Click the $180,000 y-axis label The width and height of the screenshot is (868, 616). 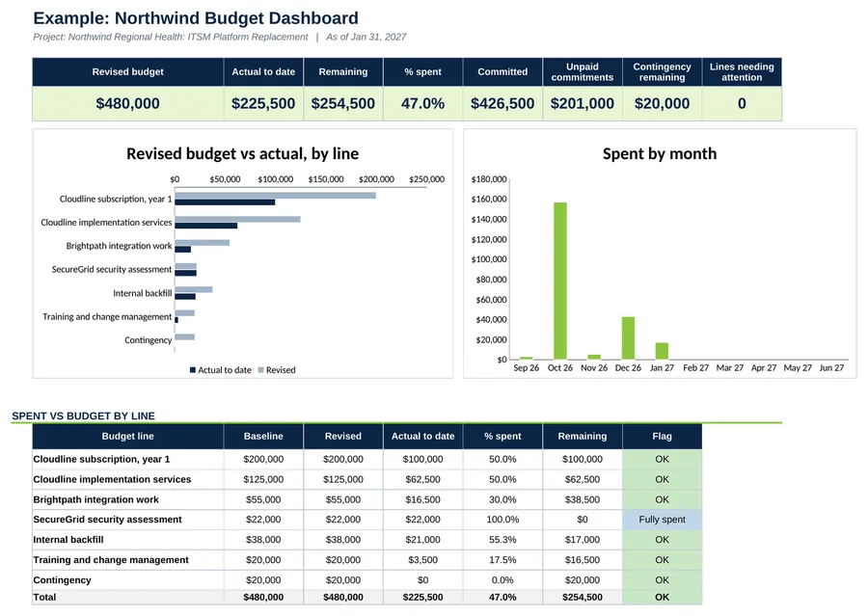point(489,179)
